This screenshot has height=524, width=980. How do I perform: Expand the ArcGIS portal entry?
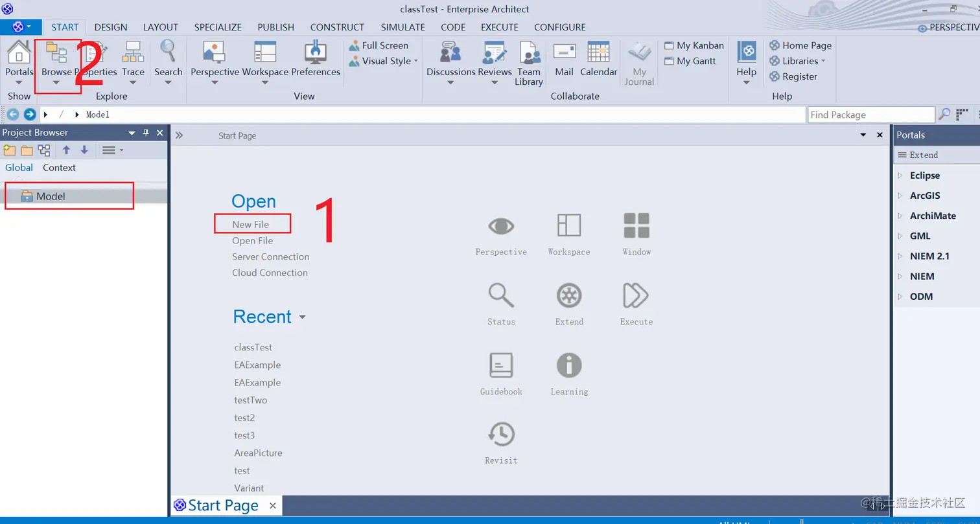(900, 196)
